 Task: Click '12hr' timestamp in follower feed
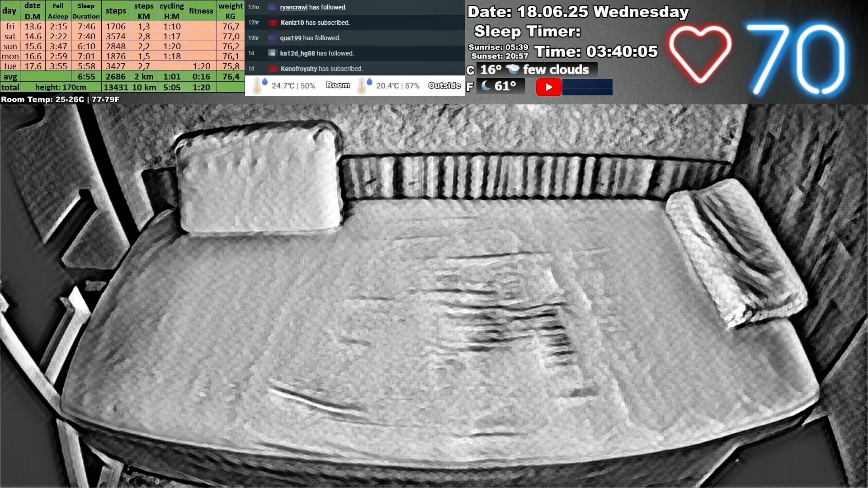tap(254, 23)
